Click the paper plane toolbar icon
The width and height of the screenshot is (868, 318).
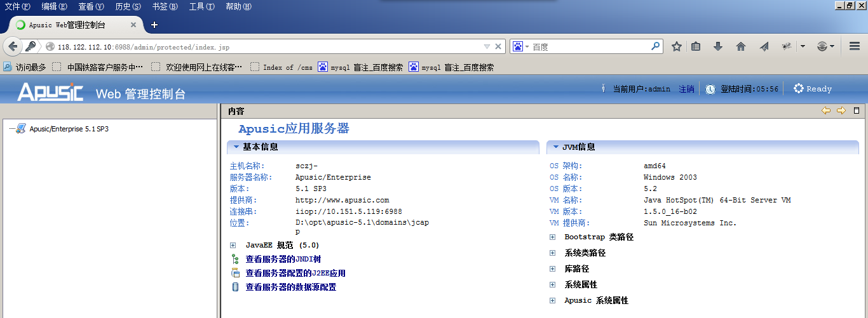coord(764,46)
